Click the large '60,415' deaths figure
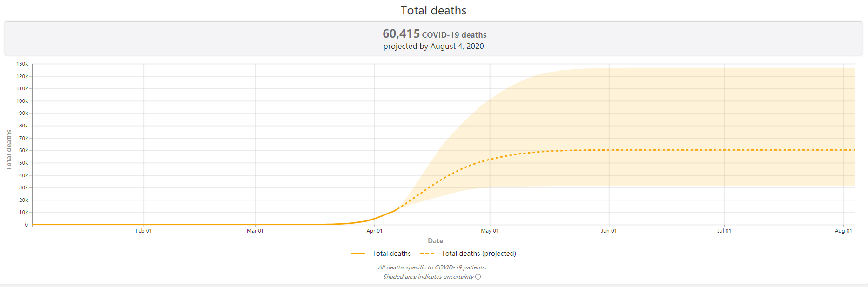This screenshot has height=287, width=868. (x=401, y=34)
